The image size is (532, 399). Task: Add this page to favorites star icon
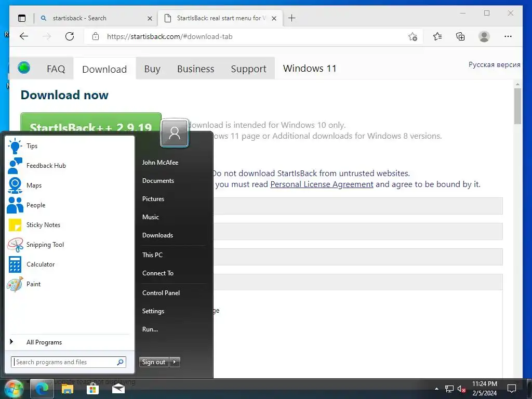(x=413, y=36)
